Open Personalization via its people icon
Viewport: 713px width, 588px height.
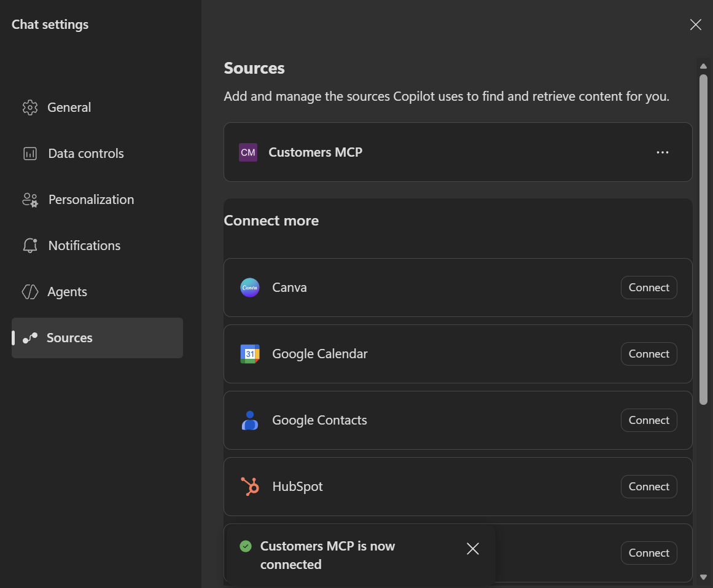click(x=30, y=199)
